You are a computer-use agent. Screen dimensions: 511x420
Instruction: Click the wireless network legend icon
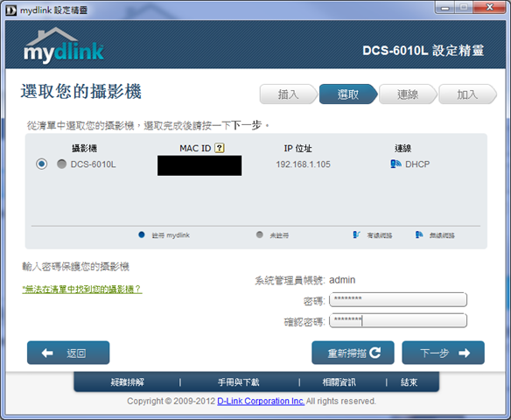click(419, 234)
